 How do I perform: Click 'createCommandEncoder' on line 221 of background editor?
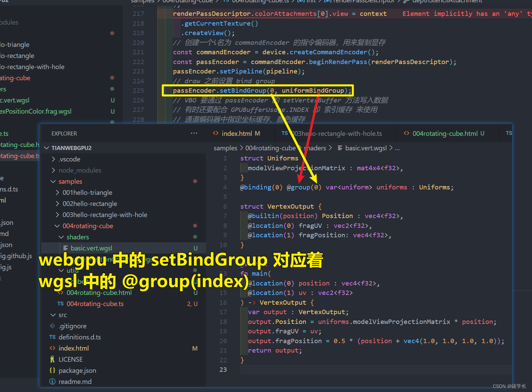tap(328, 52)
